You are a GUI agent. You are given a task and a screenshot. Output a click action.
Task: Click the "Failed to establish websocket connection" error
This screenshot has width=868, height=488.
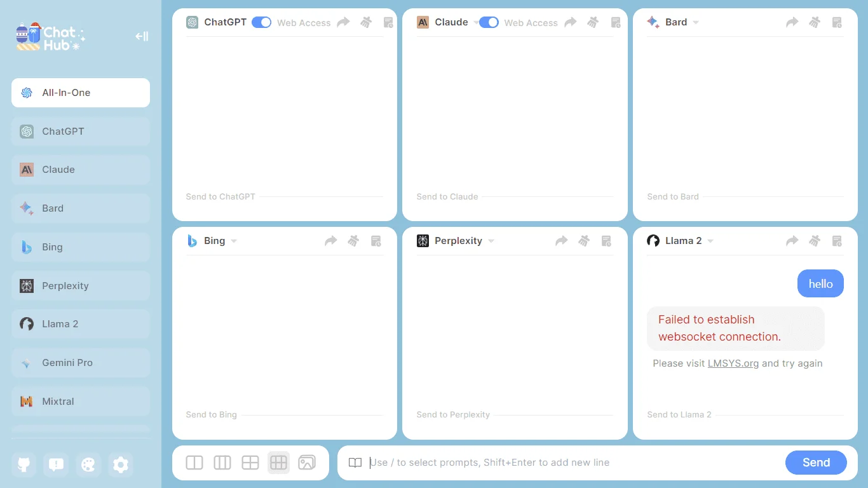coord(736,329)
